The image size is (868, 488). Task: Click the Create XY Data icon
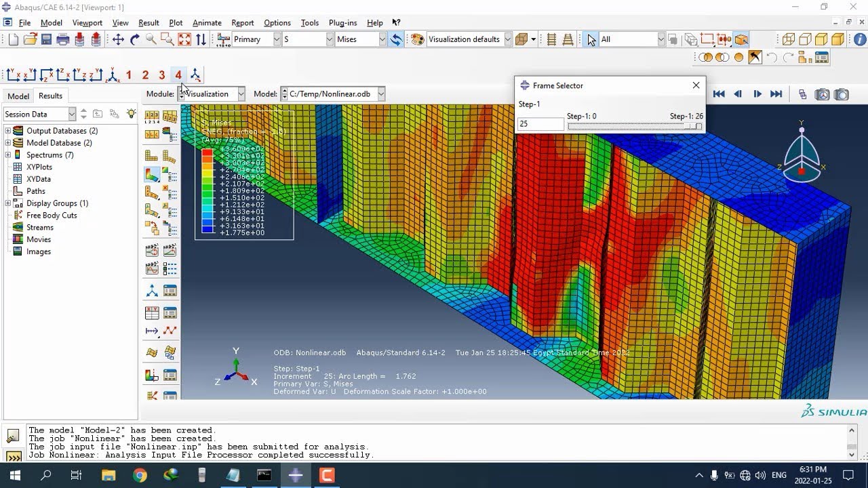(152, 312)
